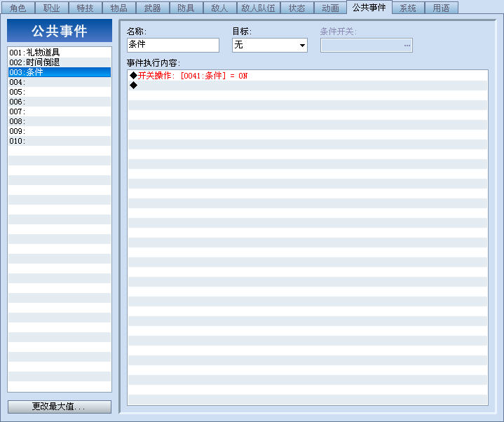Screen dimensions: 504x422
Task: Select event 003:条件 in list
Action: point(60,72)
